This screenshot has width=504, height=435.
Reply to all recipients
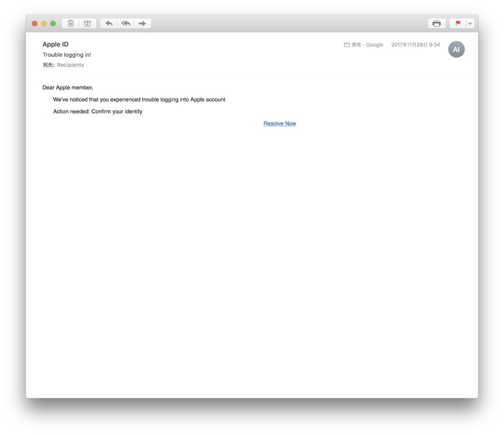pos(126,24)
